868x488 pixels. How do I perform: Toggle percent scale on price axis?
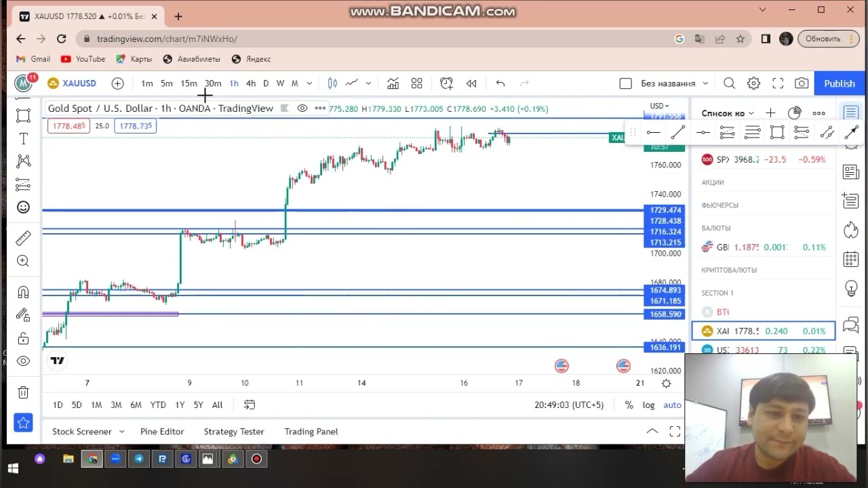click(x=629, y=405)
